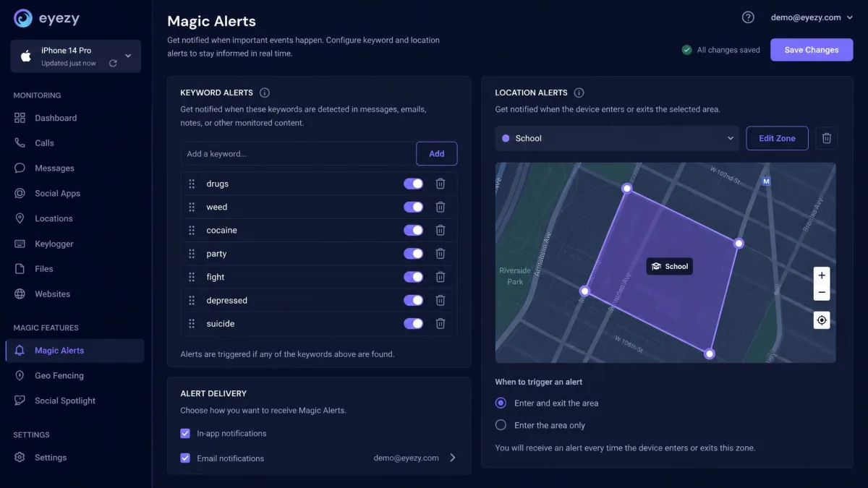Click the School label on the map

670,266
